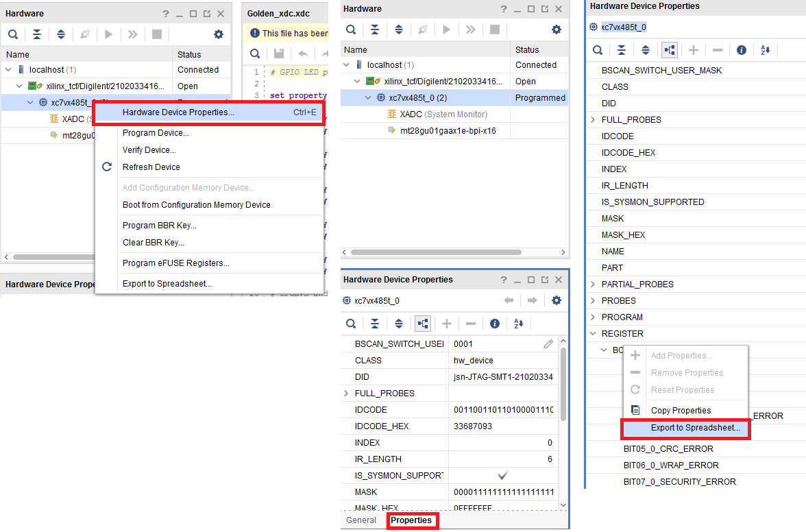
Task: Click the info icon in right properties toolbar
Action: (742, 50)
